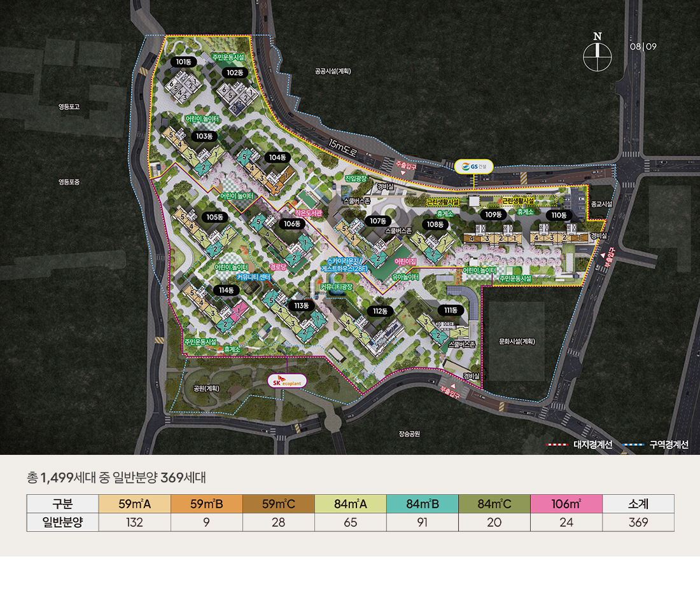The height and width of the screenshot is (598, 700).
Task: Select the 스카이라운지/게스트하우스 label
Action: tap(344, 265)
